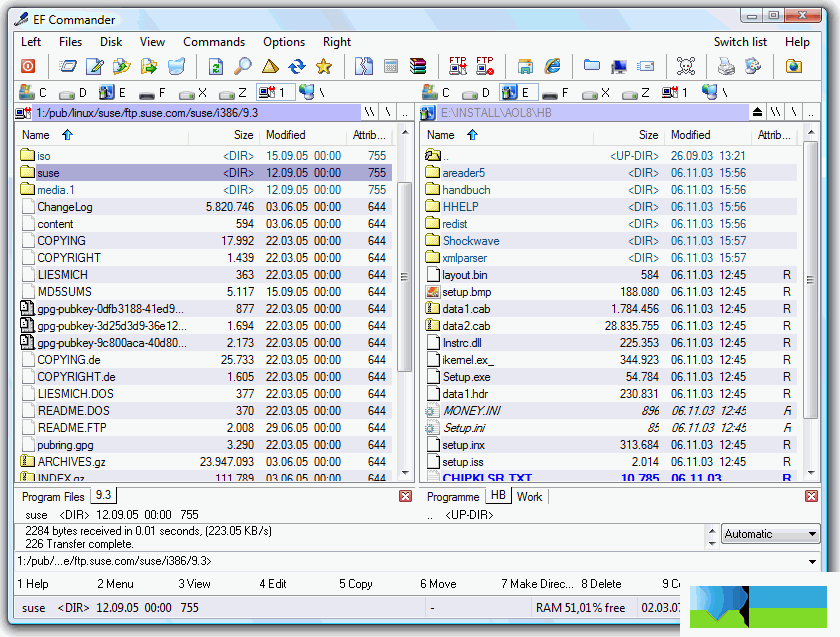The image size is (840, 637).
Task: Open the Automatic transfer mode dropdown
Action: [770, 534]
